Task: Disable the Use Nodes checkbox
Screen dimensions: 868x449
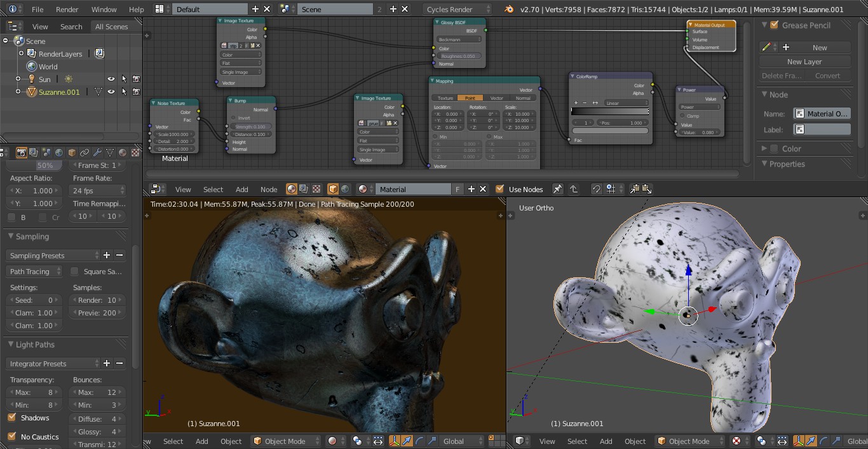Action: click(x=499, y=189)
